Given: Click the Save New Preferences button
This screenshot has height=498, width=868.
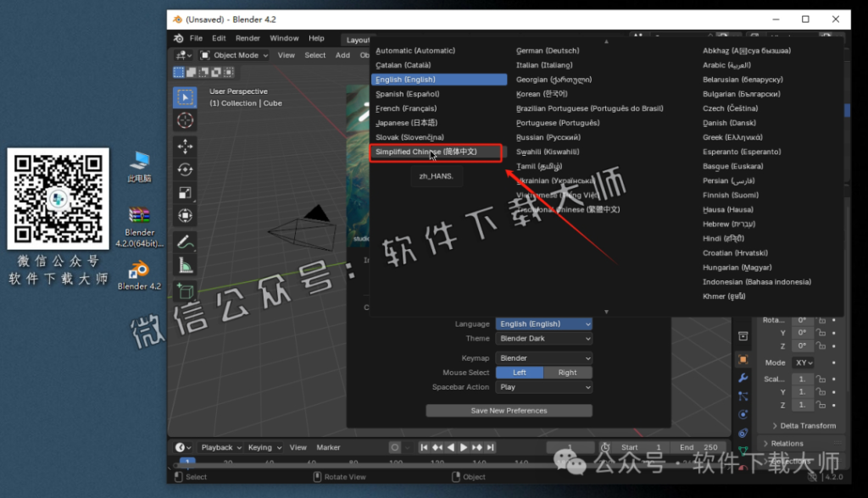Looking at the screenshot, I should click(509, 410).
